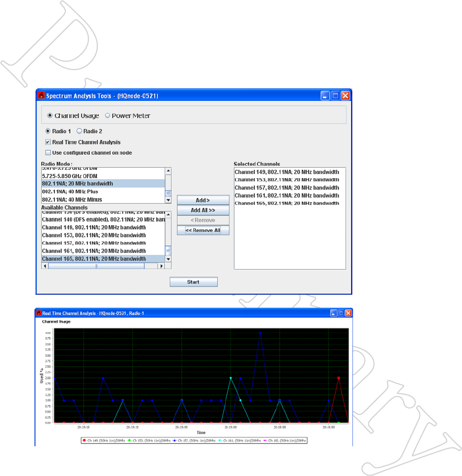Click down arrow of Available Channels scrollbar
This screenshot has width=462, height=476.
pos(168,259)
